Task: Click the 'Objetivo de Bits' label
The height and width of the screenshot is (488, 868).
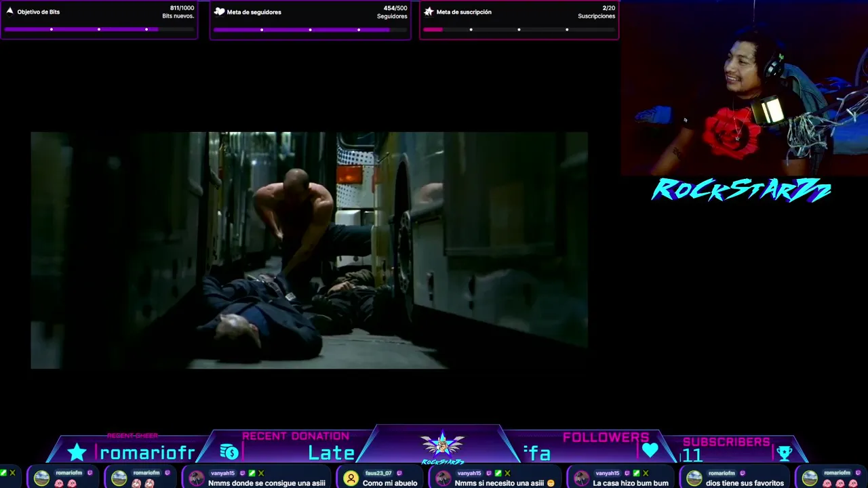Action: pos(39,12)
